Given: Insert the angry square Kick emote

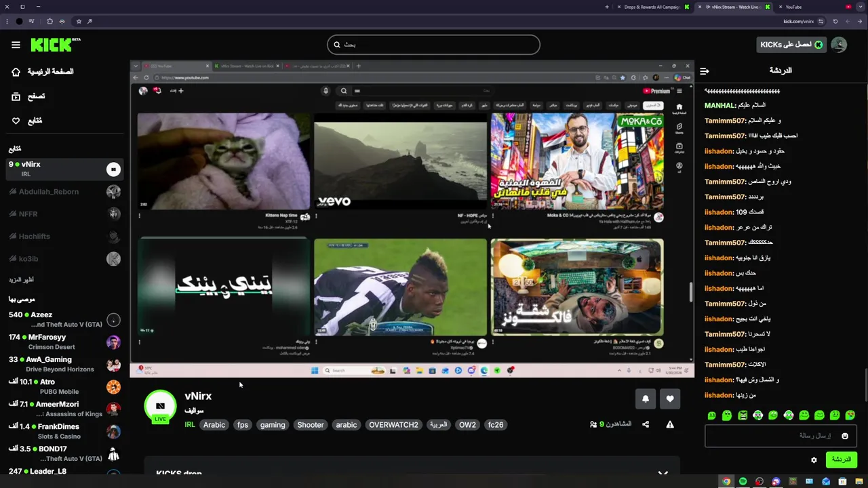Looking at the screenshot, I should [x=743, y=415].
